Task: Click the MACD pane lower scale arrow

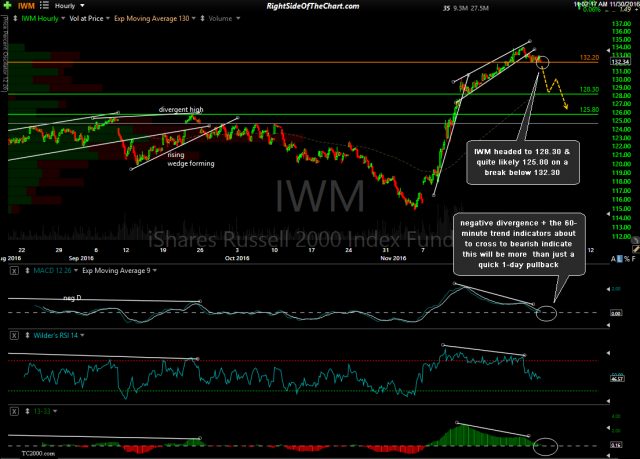Action: point(609,325)
